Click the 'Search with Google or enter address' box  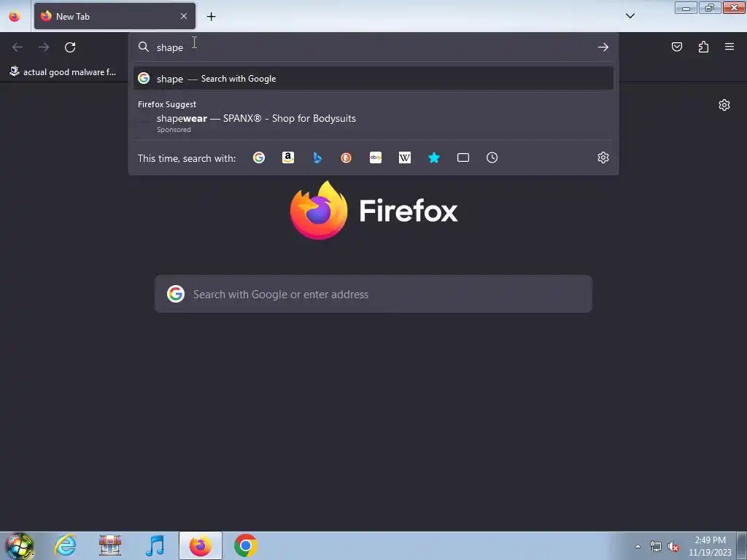pyautogui.click(x=373, y=294)
